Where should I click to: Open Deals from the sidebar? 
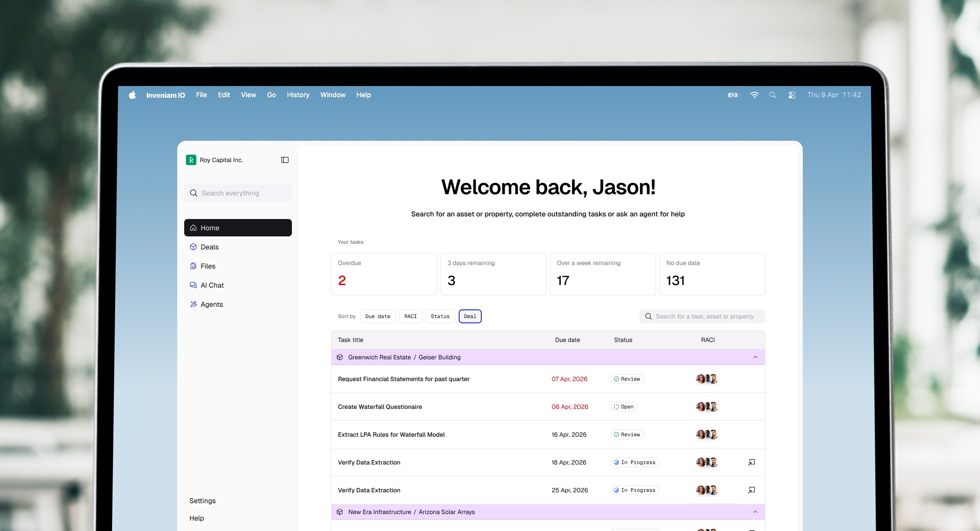209,247
